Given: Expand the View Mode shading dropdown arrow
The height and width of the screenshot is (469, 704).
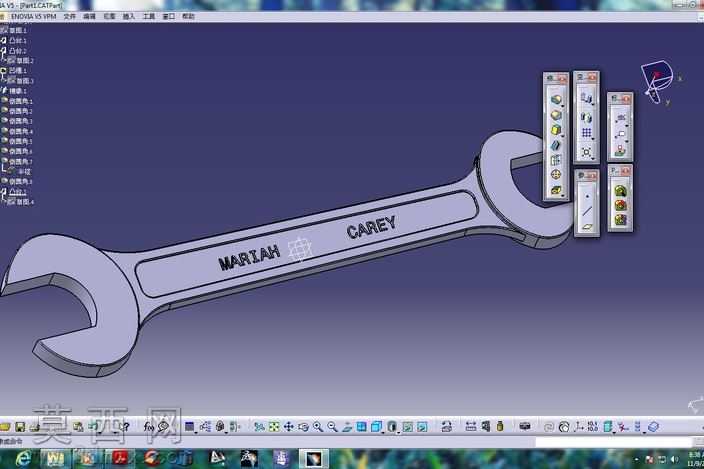Looking at the screenshot, I should coord(398,432).
